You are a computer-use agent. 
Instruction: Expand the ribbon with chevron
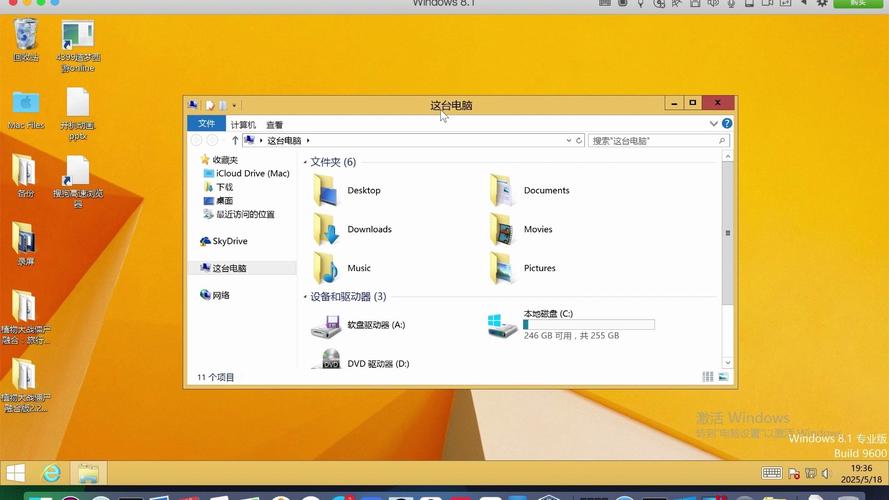coord(713,124)
